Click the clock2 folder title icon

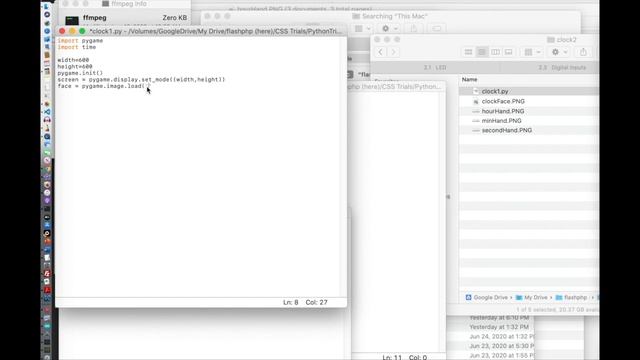[551, 40]
